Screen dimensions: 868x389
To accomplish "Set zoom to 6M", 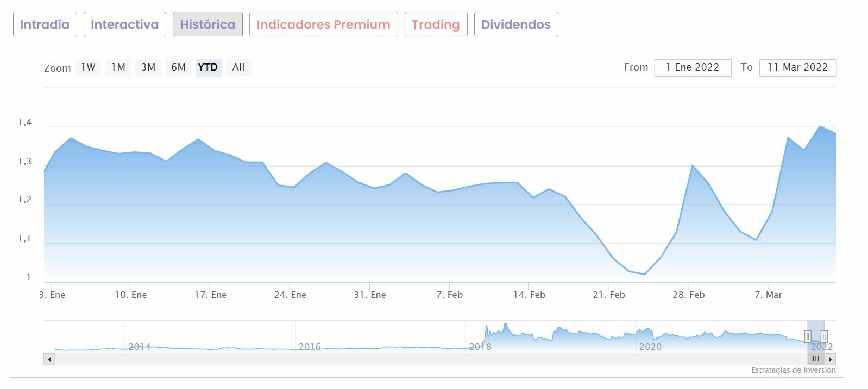I will (178, 67).
